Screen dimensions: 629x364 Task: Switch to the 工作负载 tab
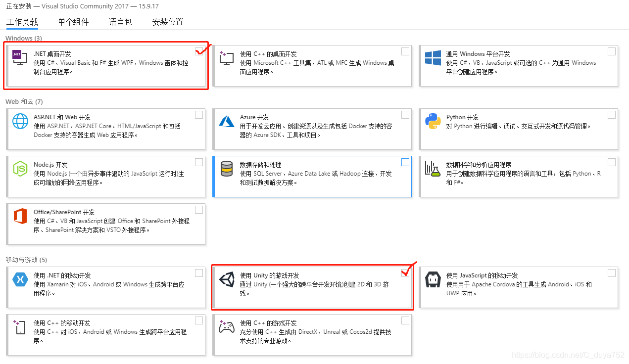[x=22, y=22]
